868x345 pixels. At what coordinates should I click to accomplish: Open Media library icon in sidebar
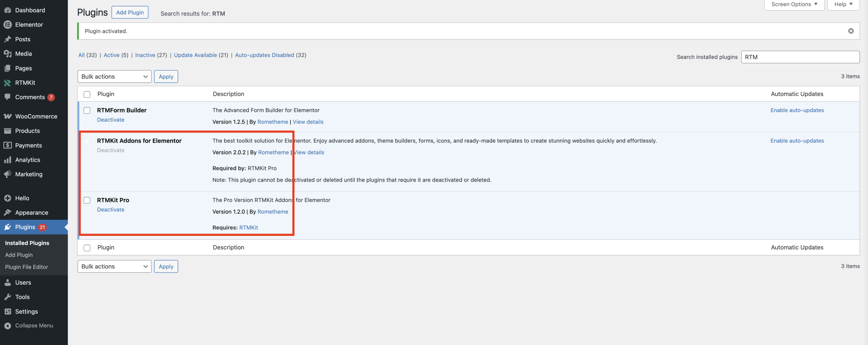(7, 54)
